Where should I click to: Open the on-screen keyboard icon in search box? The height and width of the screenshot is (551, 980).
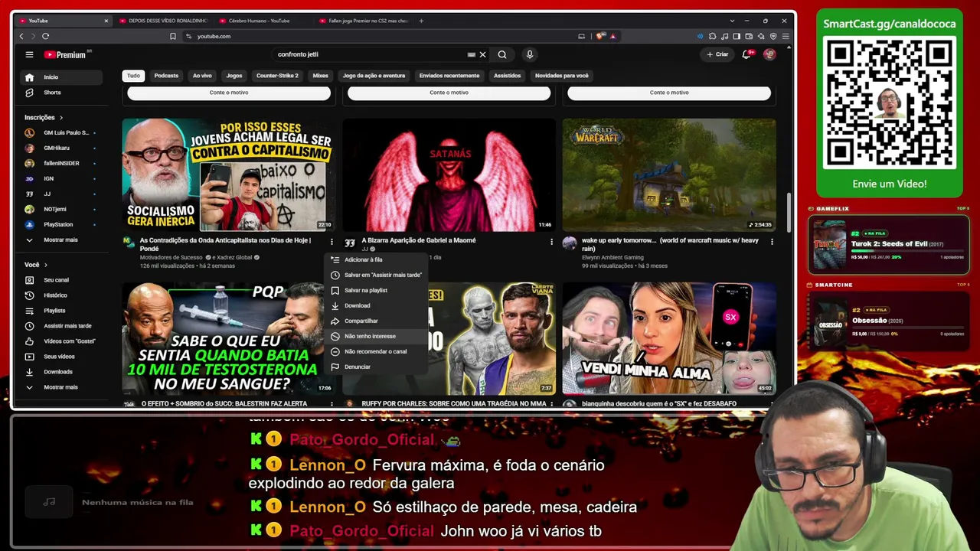[x=471, y=54]
